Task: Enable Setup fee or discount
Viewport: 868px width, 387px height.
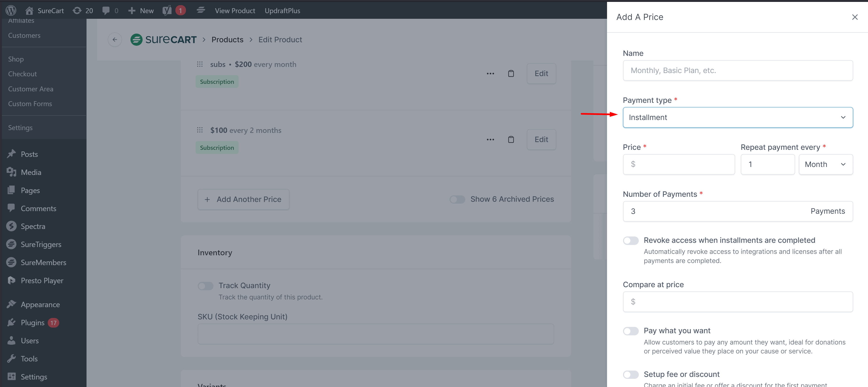Action: [631, 375]
